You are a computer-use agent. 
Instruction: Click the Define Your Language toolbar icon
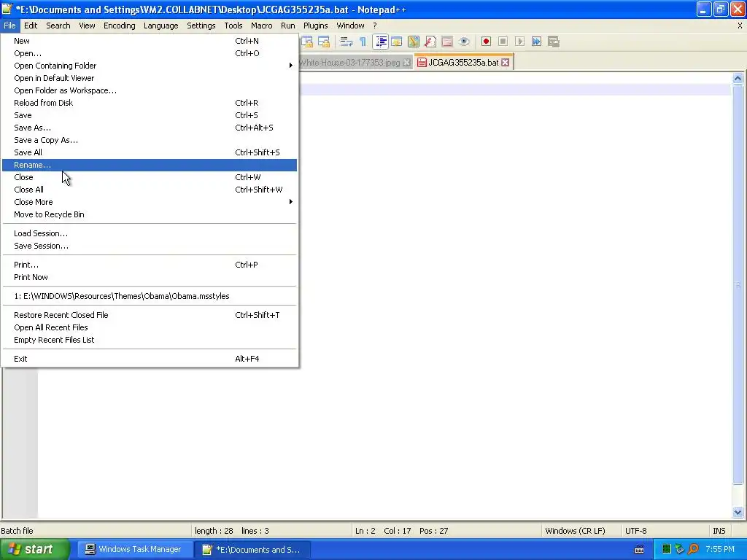[x=397, y=42]
